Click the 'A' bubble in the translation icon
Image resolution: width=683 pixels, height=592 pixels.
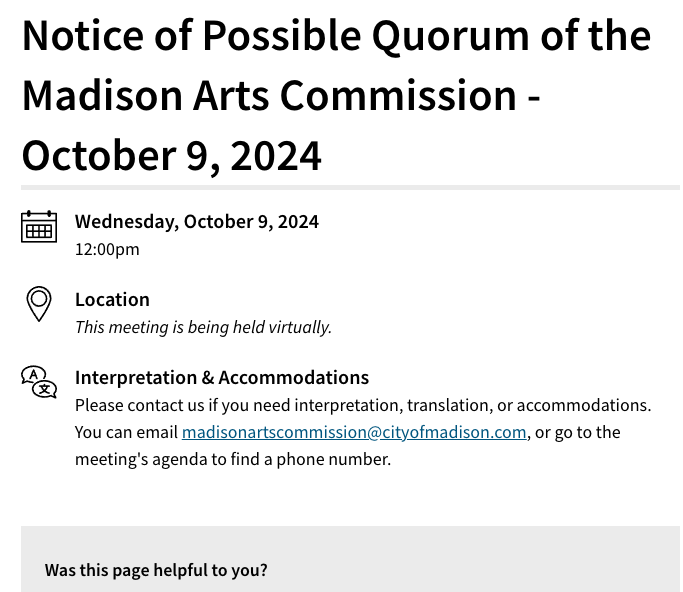[33, 375]
